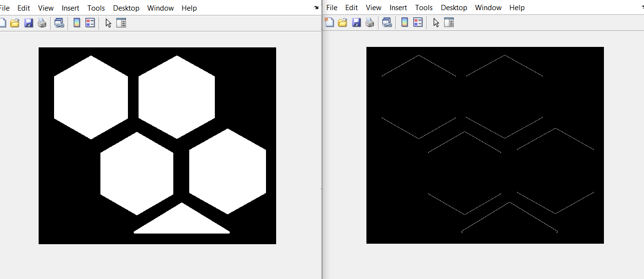Create a new figure from the right toolbar

329,23
